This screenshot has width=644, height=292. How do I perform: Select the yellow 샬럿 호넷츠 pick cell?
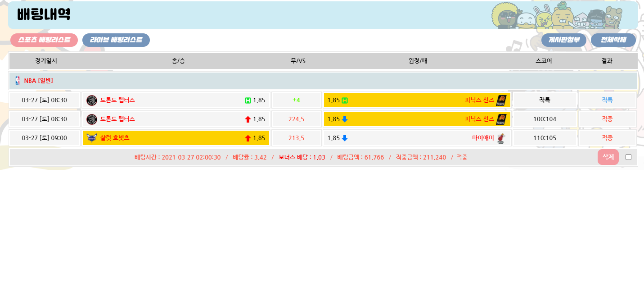coord(176,138)
